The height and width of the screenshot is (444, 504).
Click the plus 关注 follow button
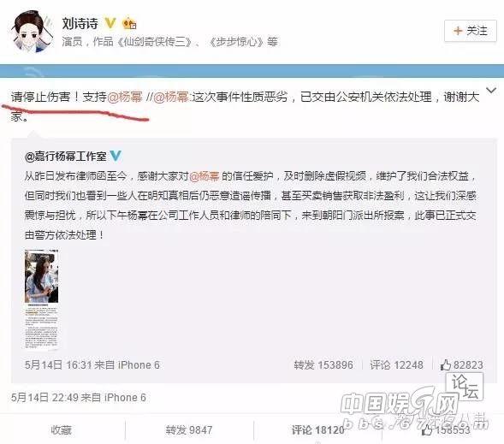[x=471, y=31]
